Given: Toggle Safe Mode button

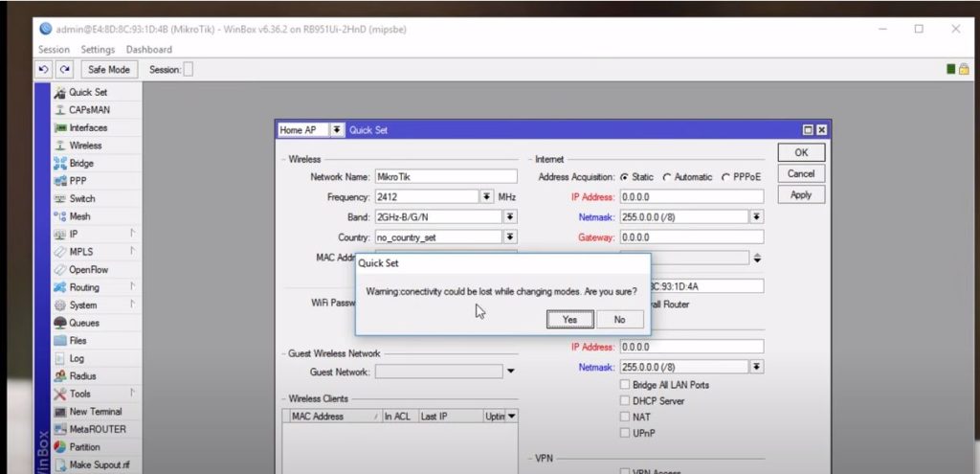Looking at the screenshot, I should [x=109, y=69].
